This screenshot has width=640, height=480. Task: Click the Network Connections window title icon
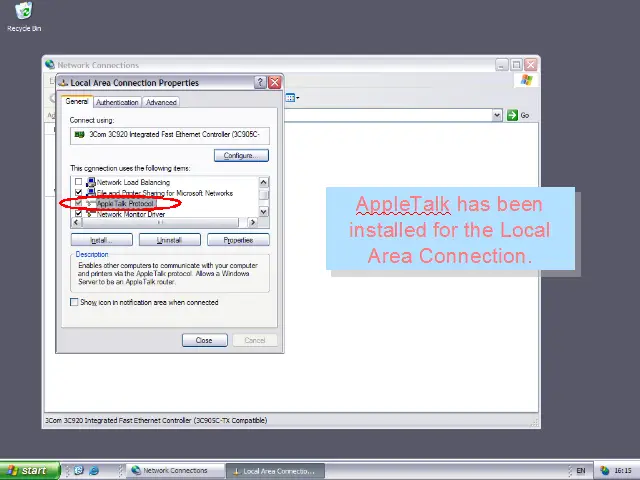coord(50,64)
